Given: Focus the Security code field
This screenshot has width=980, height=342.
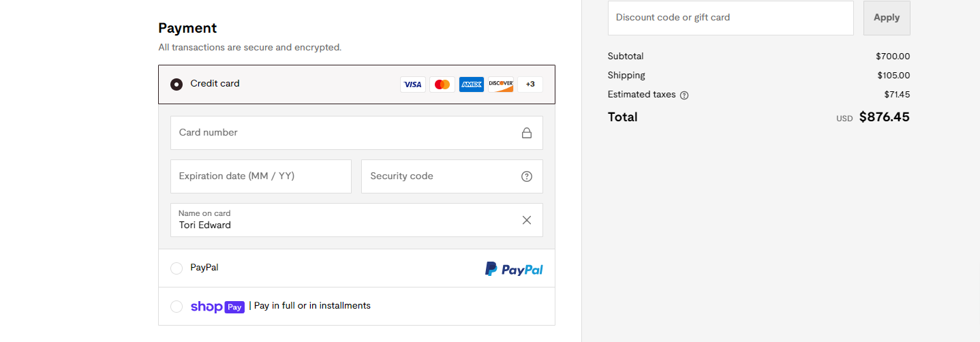Looking at the screenshot, I should (x=452, y=176).
